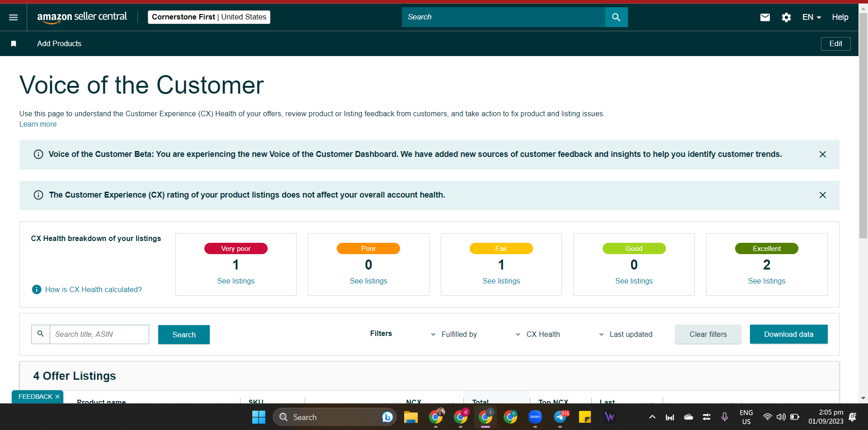
Task: See listings under Excellent
Action: 767,281
